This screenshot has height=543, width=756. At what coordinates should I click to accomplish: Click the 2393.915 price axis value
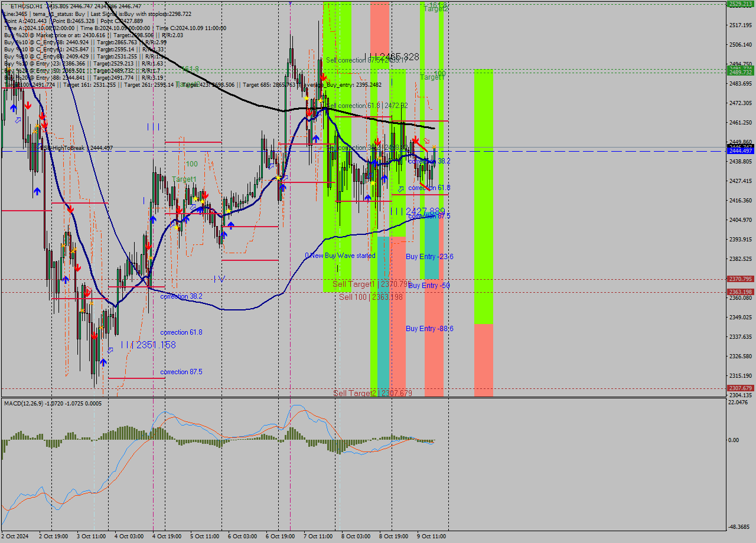(x=740, y=239)
